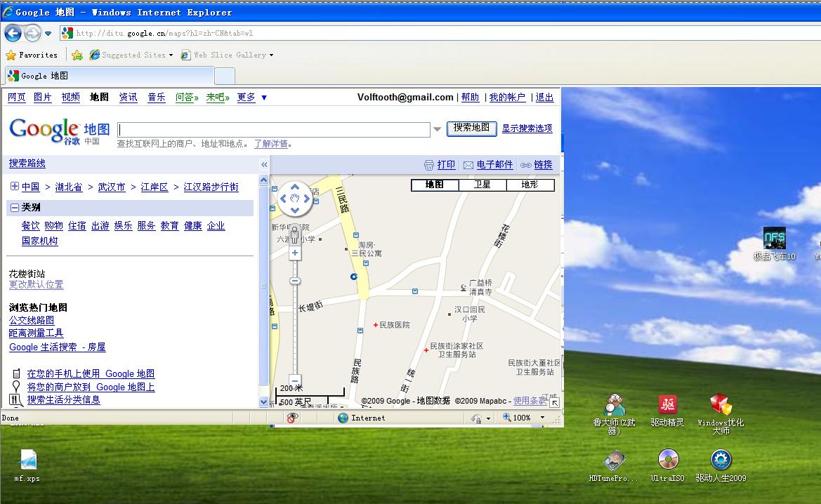Expand the 中国 location tree plus icon

15,186
